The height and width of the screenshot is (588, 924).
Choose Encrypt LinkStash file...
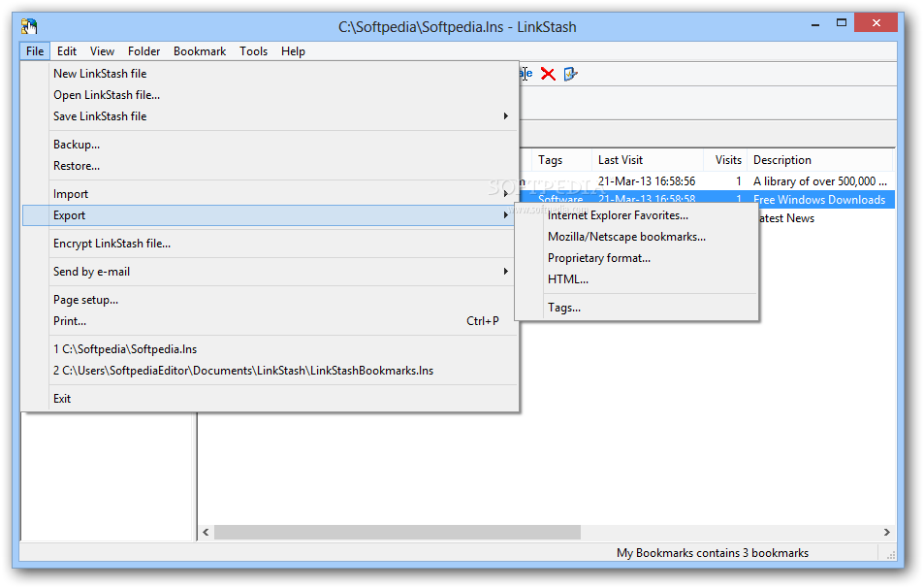(271, 244)
